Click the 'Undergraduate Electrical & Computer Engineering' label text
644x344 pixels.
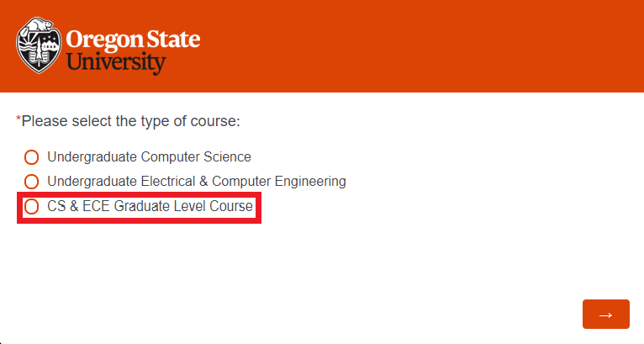coord(197,182)
